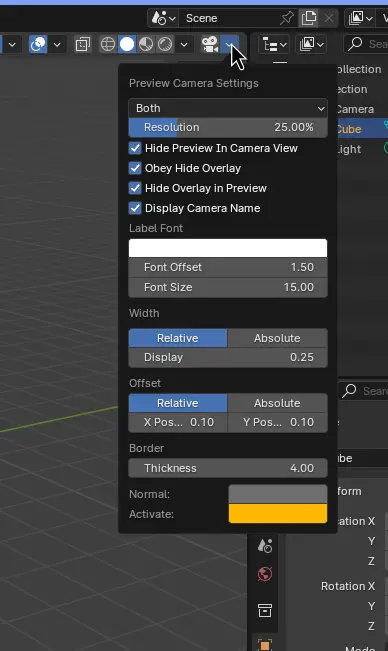388x651 pixels.
Task: Open the view layer browse icon
Action: [360, 18]
